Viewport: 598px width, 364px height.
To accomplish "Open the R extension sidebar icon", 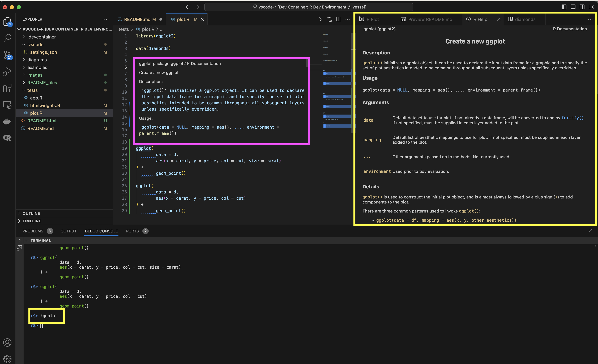I will click(7, 138).
